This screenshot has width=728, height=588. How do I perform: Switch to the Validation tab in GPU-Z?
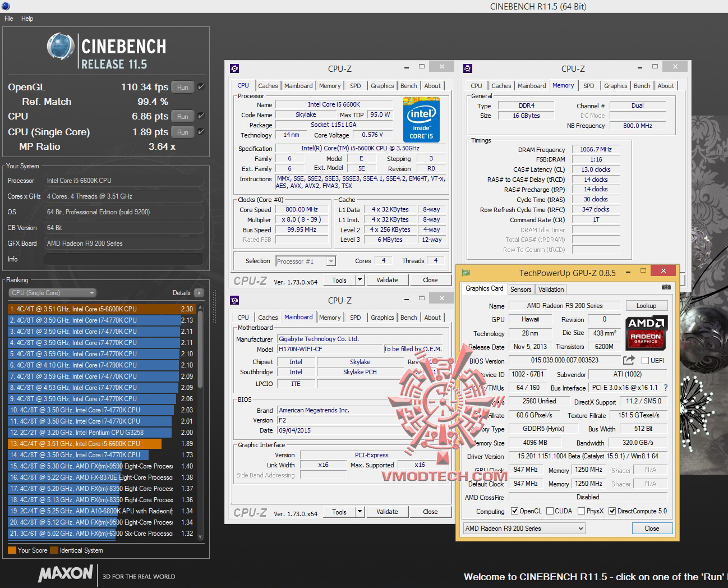coord(551,290)
